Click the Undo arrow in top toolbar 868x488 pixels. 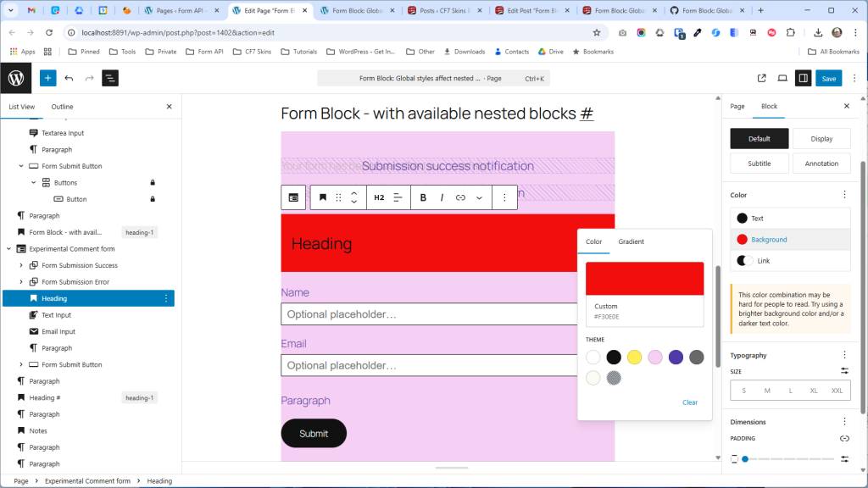click(69, 78)
